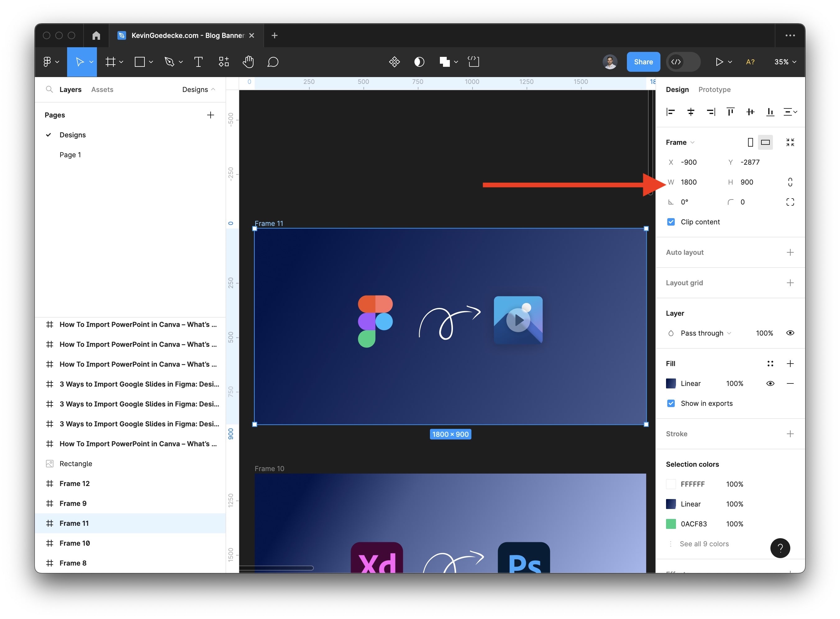
Task: Click the blue Share button
Action: (x=643, y=62)
